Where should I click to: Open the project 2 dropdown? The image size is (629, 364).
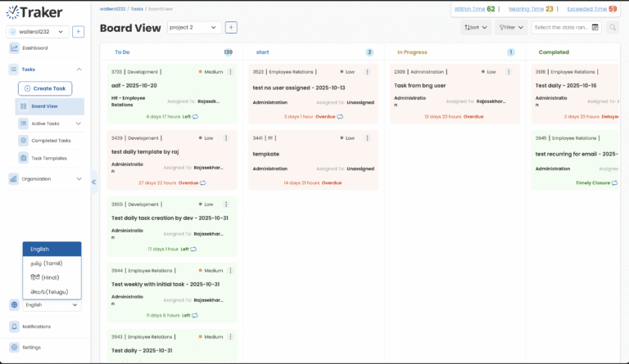point(194,28)
